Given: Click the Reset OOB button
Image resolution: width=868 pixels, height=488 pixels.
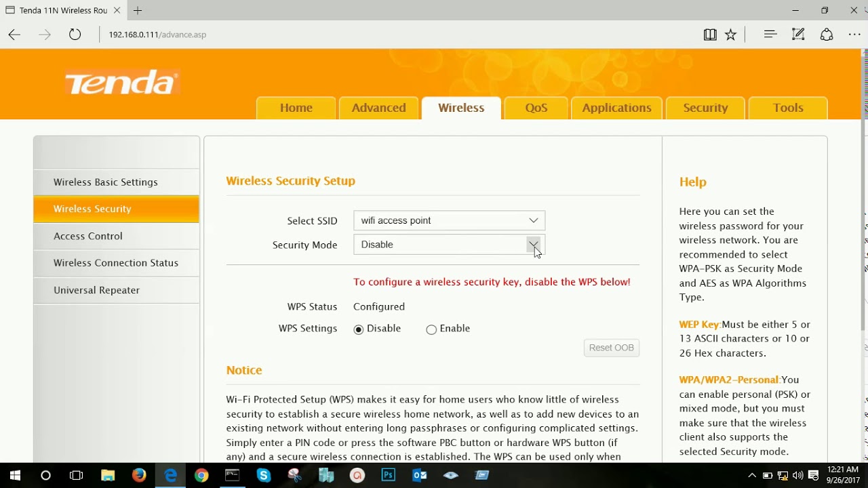Looking at the screenshot, I should click(611, 348).
